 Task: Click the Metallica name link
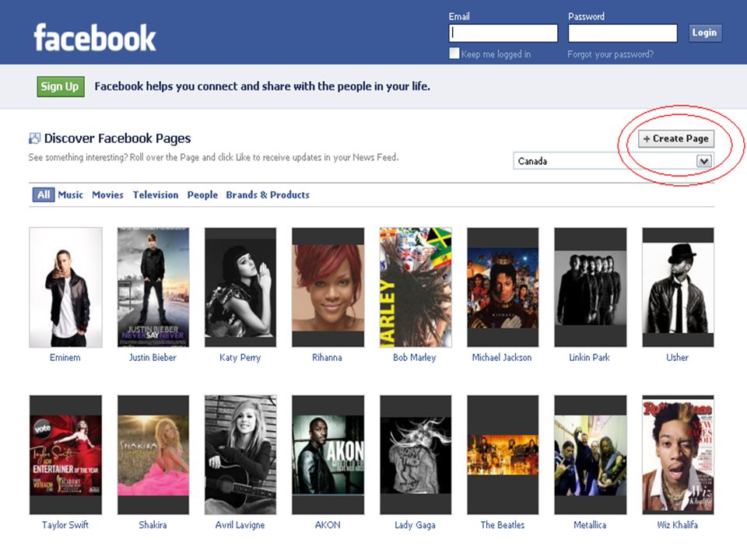[x=590, y=525]
